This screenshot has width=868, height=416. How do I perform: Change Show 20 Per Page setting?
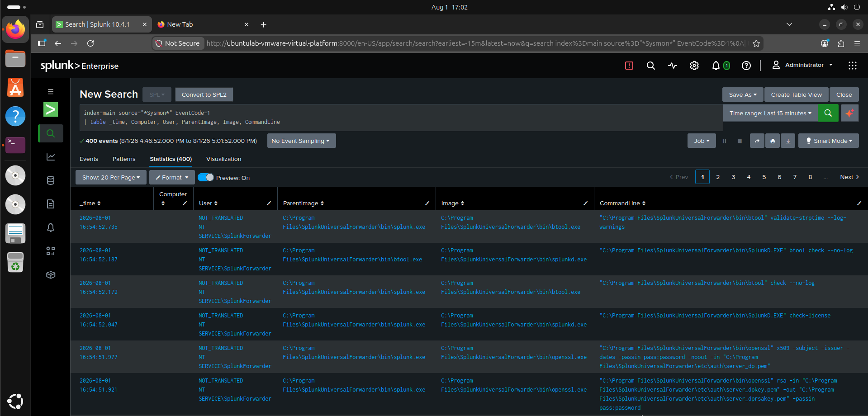coord(111,178)
